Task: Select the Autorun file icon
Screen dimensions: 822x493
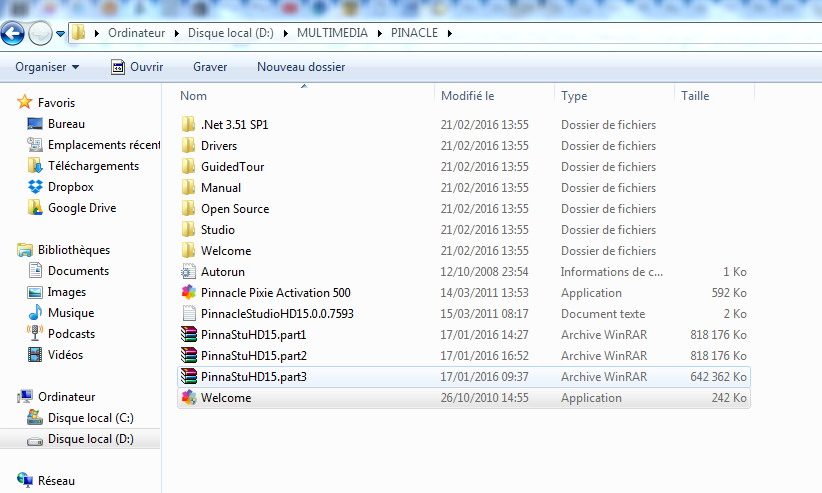Action: tap(189, 271)
